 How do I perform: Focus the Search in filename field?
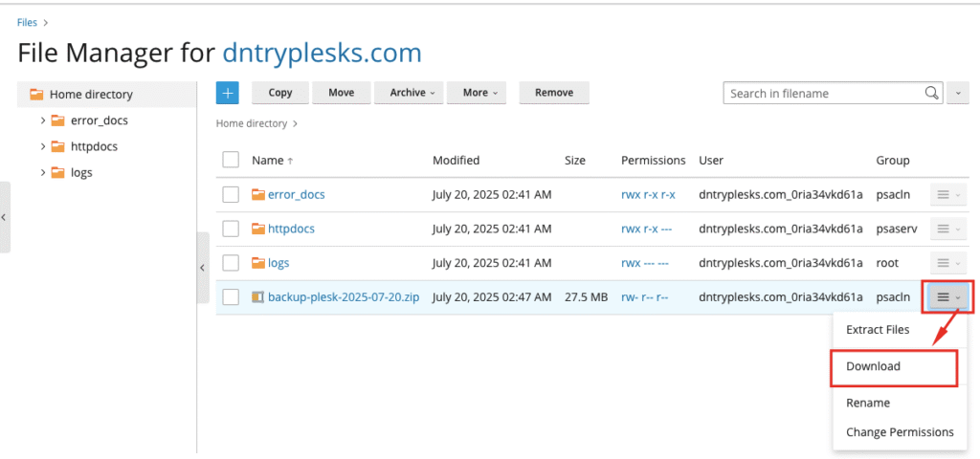pos(824,93)
